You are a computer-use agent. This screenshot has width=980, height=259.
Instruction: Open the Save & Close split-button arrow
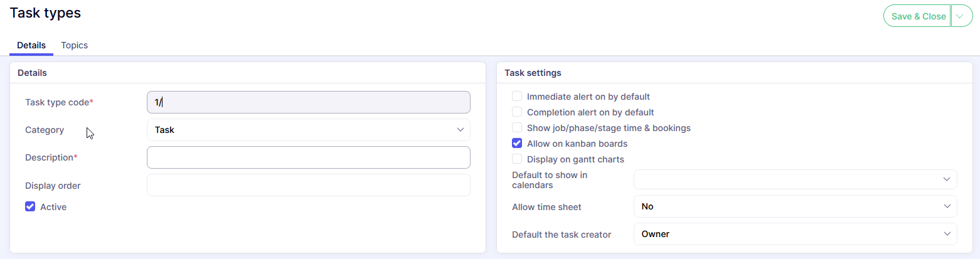coord(961,16)
